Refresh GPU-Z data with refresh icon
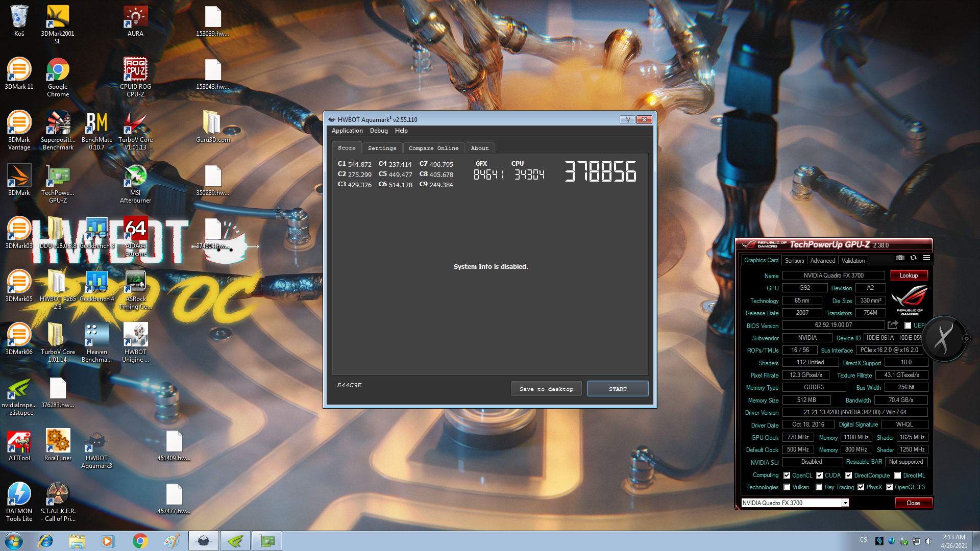 913,258
